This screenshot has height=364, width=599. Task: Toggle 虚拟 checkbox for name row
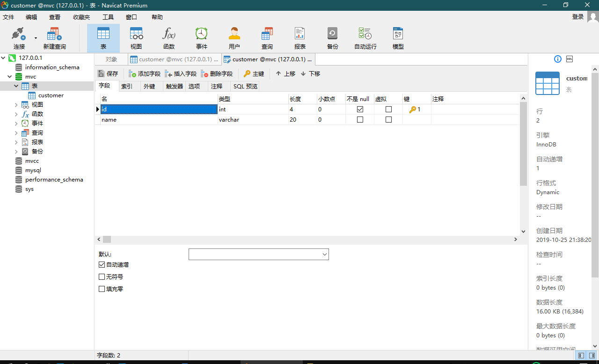tap(388, 120)
